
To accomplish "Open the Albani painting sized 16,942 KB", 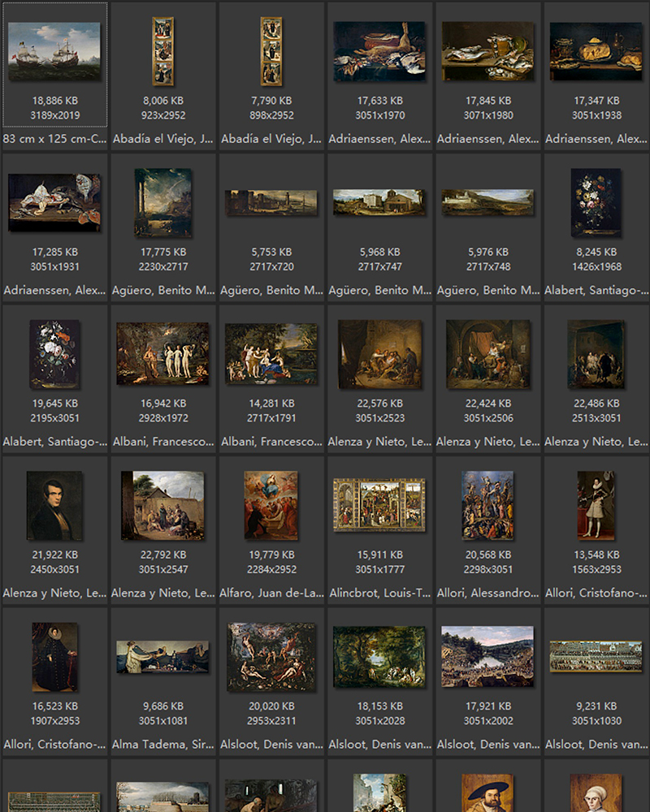I will point(162,354).
